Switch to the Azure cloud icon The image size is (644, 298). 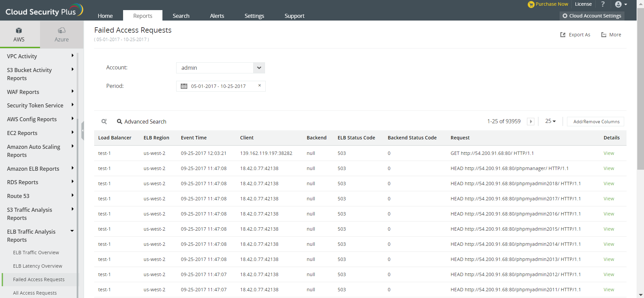pos(62,31)
